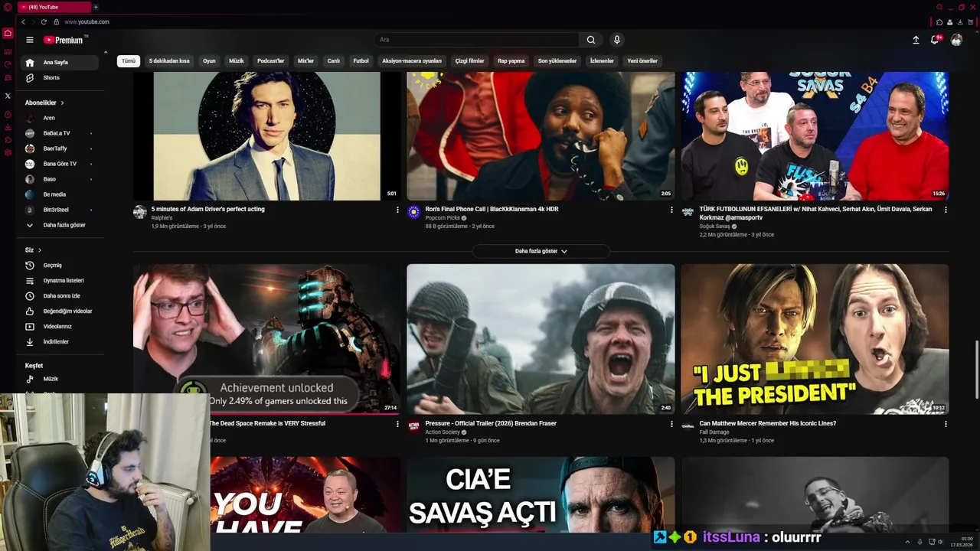
Task: Open the Bana Göre TV subscription
Action: click(60, 164)
